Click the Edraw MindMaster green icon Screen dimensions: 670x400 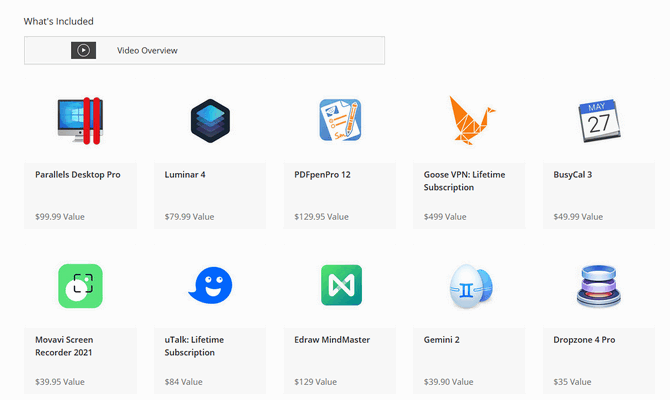click(341, 285)
